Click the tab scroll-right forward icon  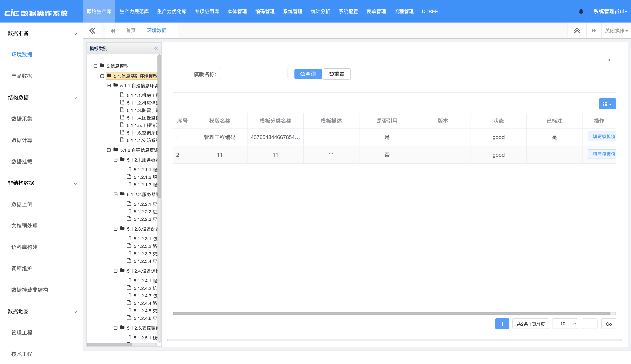(594, 31)
